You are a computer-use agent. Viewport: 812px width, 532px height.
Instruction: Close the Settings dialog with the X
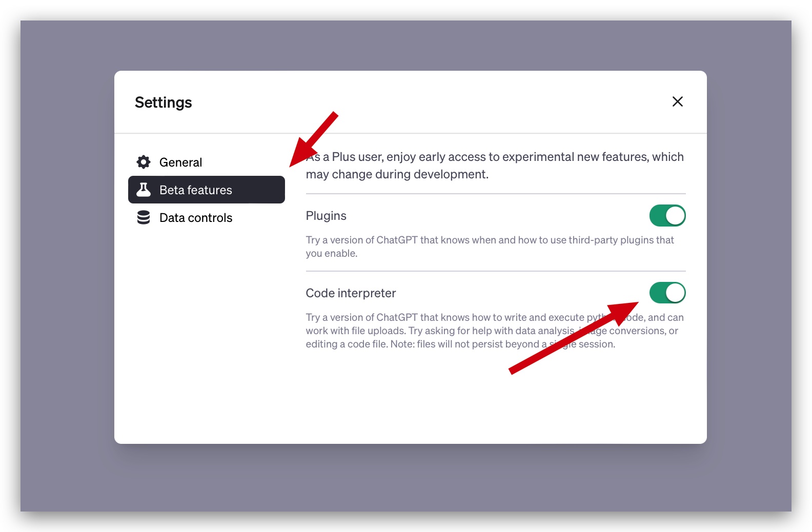point(678,101)
